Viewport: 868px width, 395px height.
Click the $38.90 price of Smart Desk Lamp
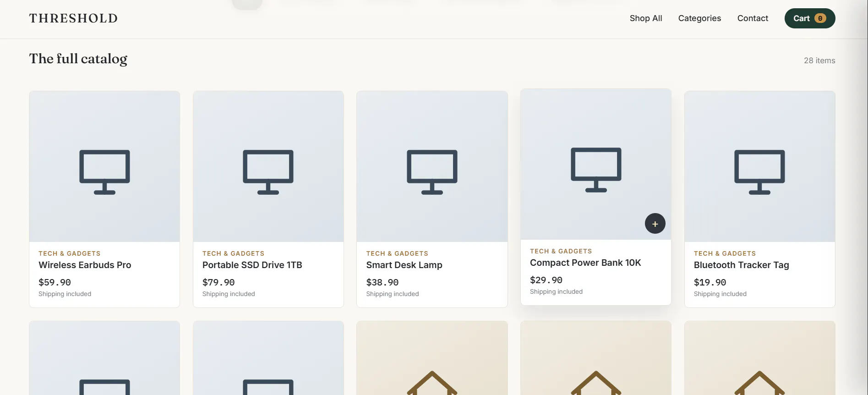pos(382,282)
